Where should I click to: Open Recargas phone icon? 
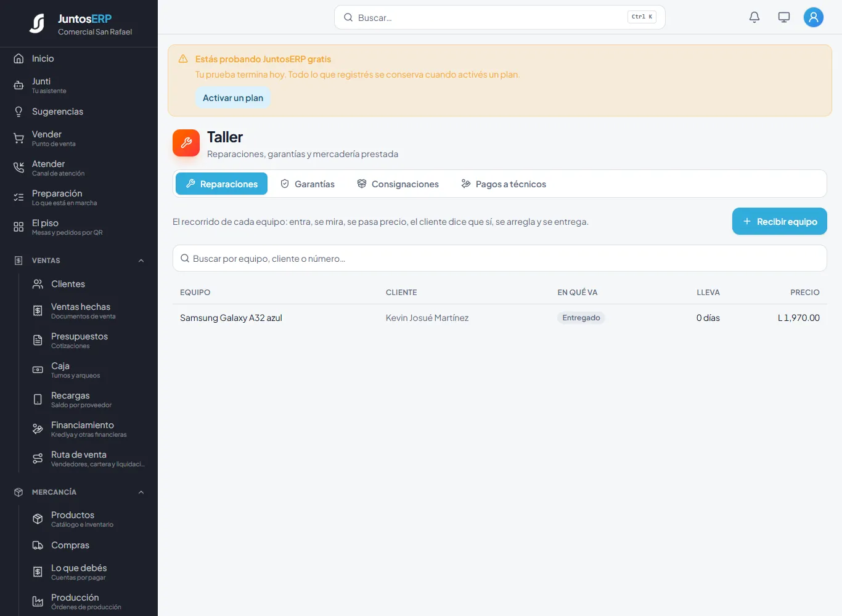38,399
